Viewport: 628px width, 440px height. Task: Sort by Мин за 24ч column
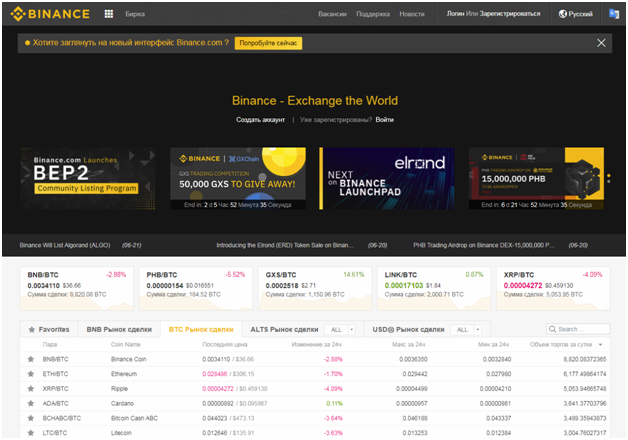(493, 345)
